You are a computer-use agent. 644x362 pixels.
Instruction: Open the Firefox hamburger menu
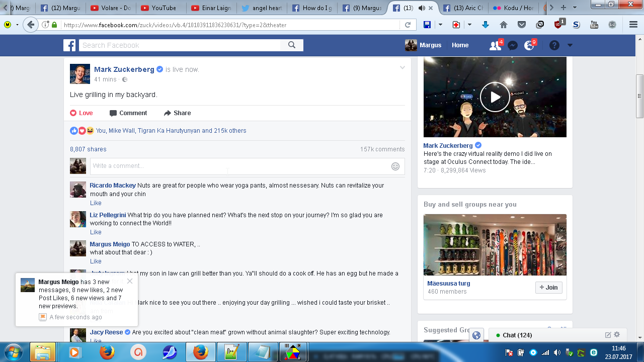(633, 25)
